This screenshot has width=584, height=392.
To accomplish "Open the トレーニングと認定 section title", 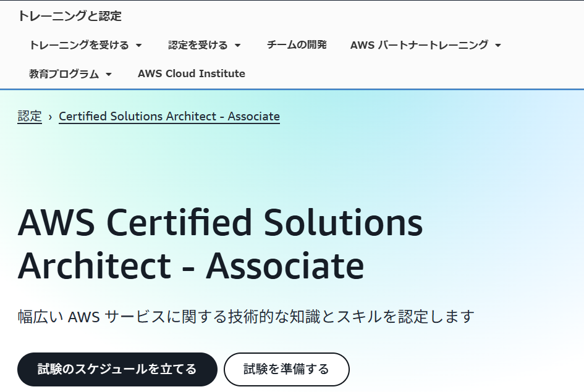I will coord(70,16).
